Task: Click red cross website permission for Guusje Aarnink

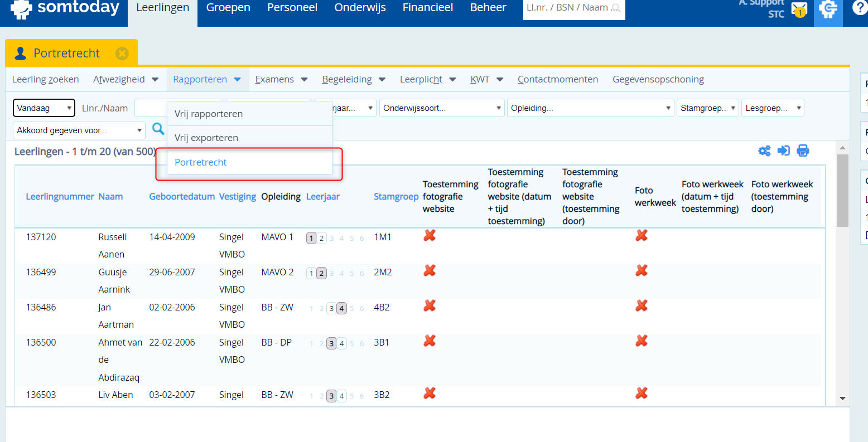Action: coord(430,271)
